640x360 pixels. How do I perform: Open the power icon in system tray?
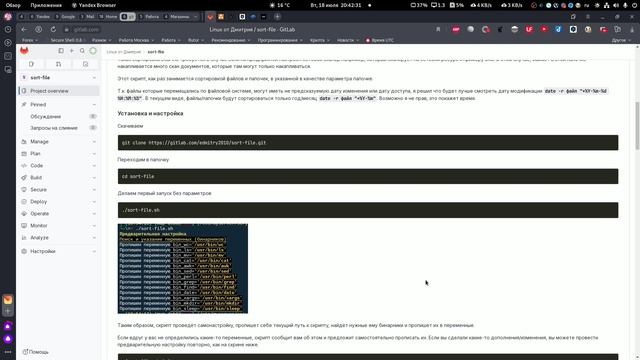634,5
